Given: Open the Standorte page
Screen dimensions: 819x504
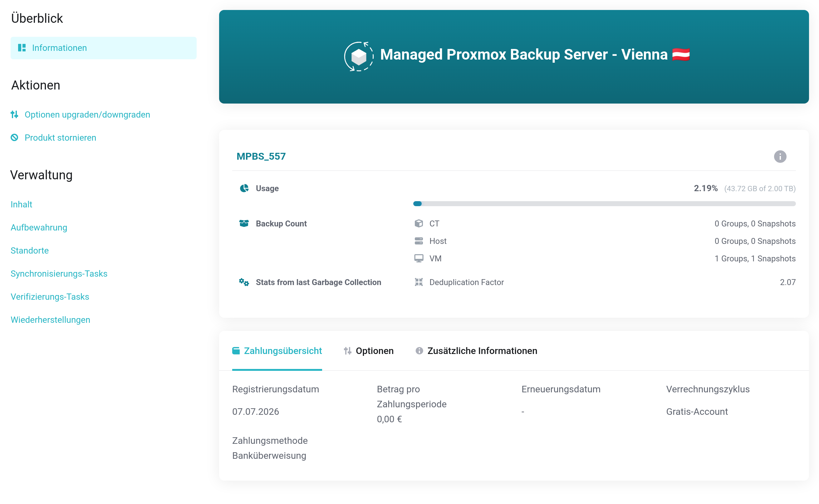Looking at the screenshot, I should tap(30, 251).
